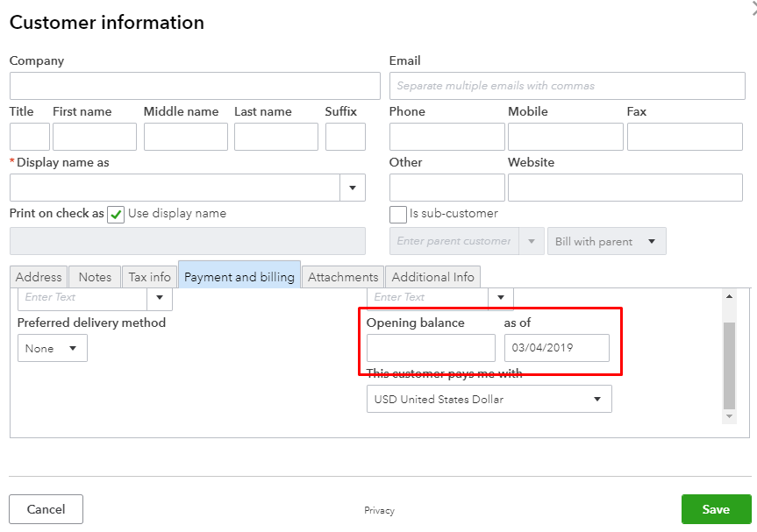Click the Title input field
The width and height of the screenshot is (757, 532).
(x=30, y=137)
